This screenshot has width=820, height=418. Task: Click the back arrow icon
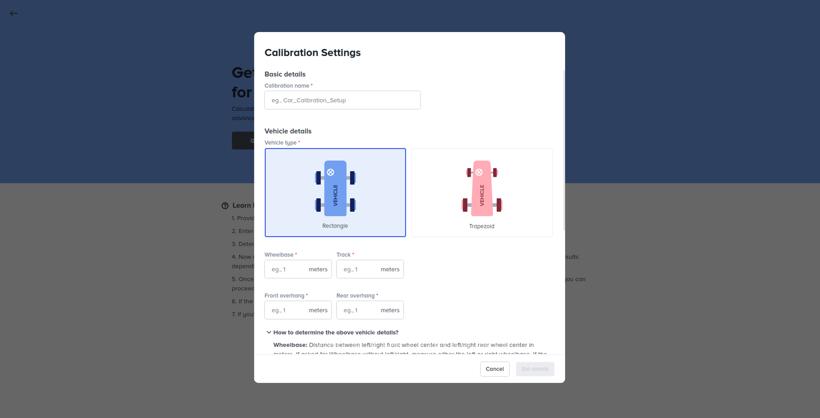click(13, 13)
